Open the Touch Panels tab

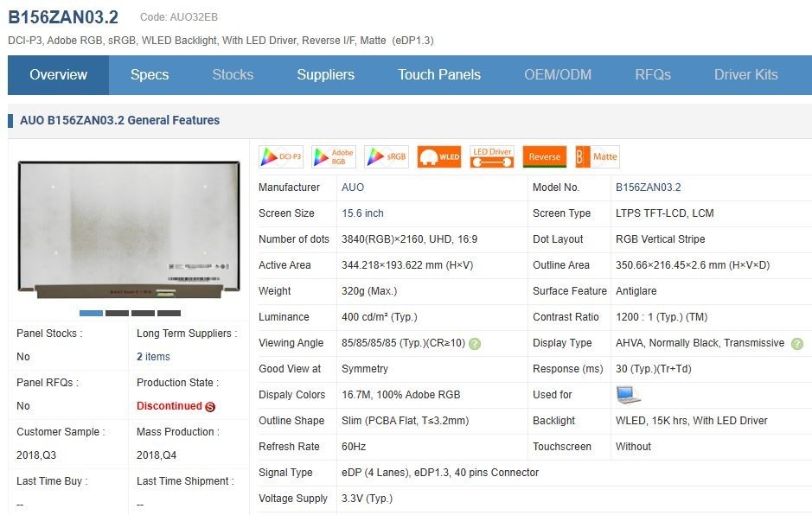tap(439, 75)
